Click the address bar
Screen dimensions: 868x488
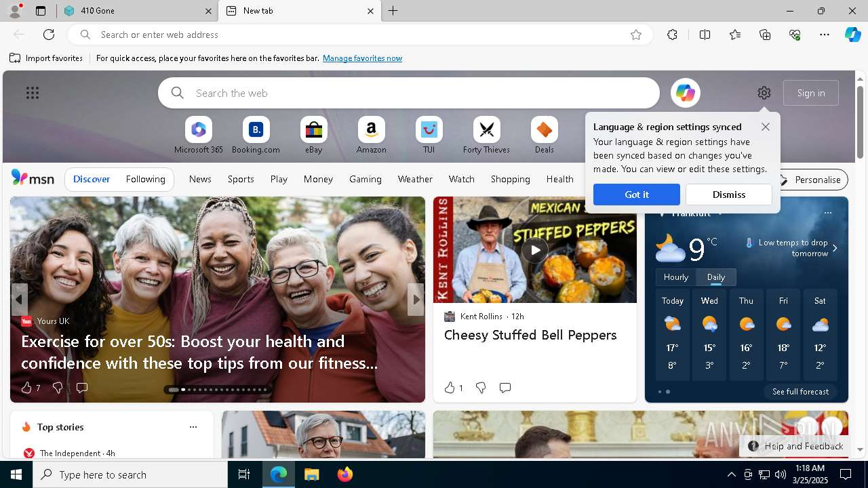coord(359,35)
